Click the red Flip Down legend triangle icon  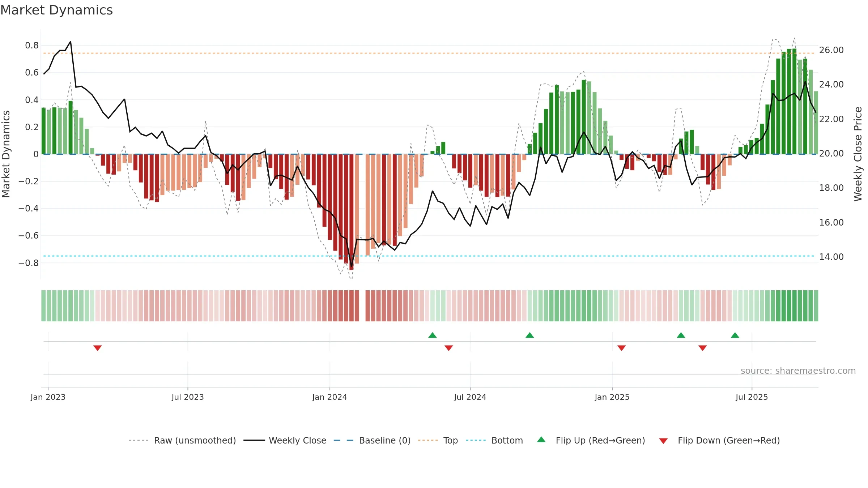(x=663, y=441)
